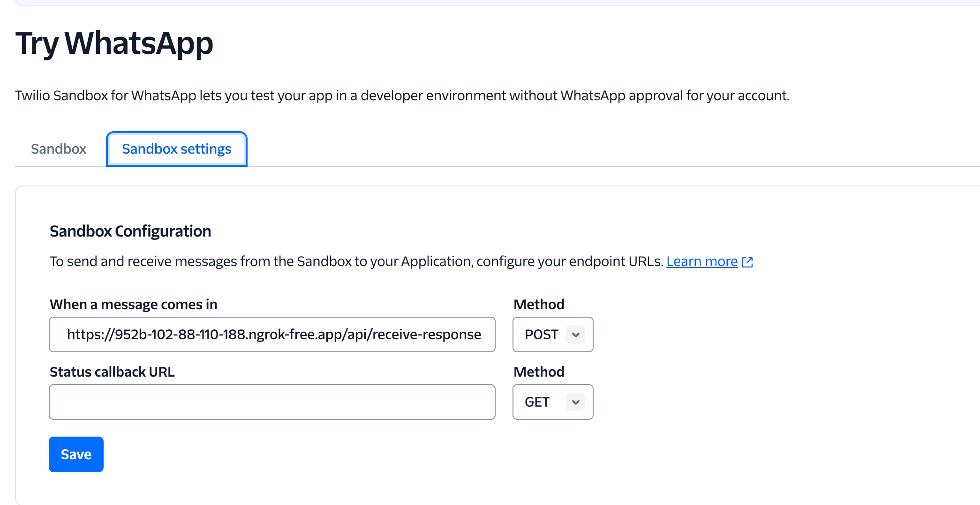
Task: Click the 'Status callback URL' label
Action: pyautogui.click(x=112, y=372)
